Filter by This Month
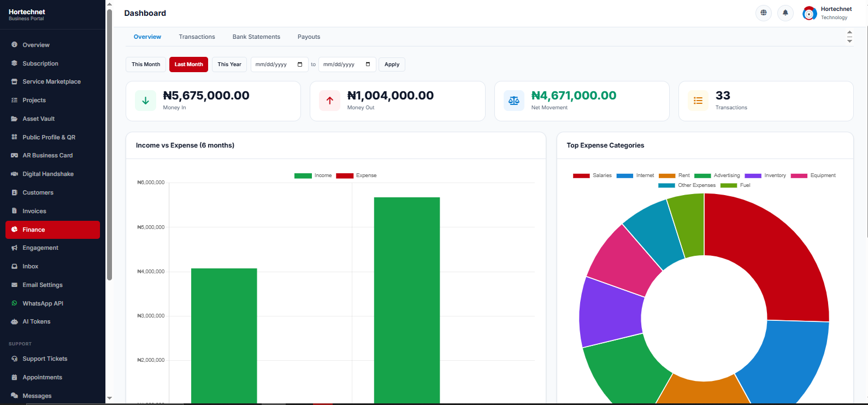This screenshot has height=405, width=868. click(146, 64)
